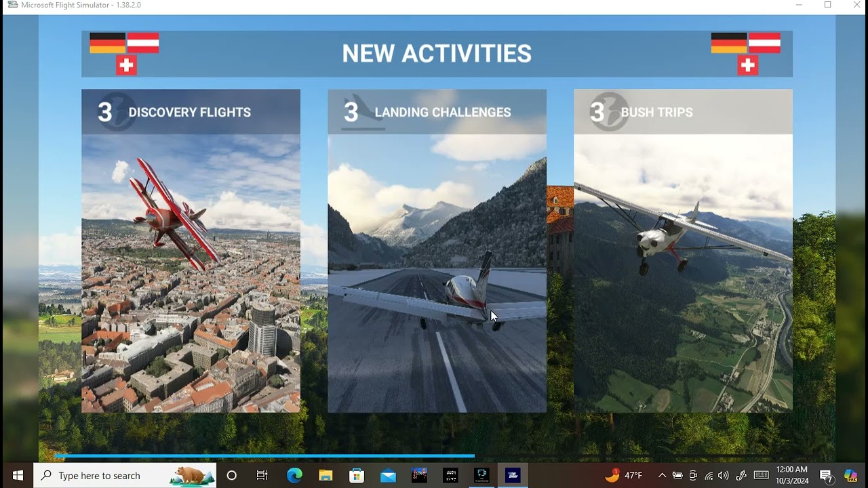868x488 pixels.
Task: Open network Wi-Fi settings in tray
Action: pos(709,475)
